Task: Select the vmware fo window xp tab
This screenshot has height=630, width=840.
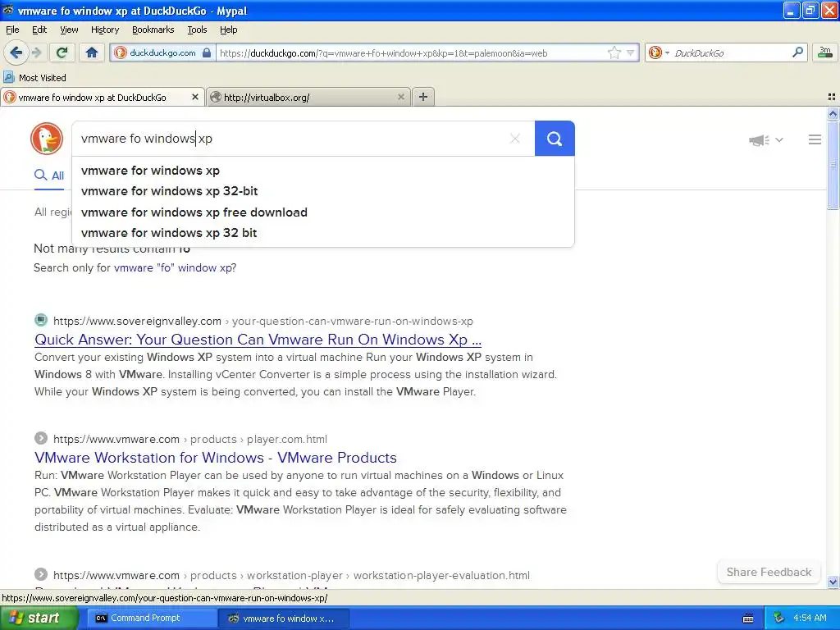Action: point(103,97)
